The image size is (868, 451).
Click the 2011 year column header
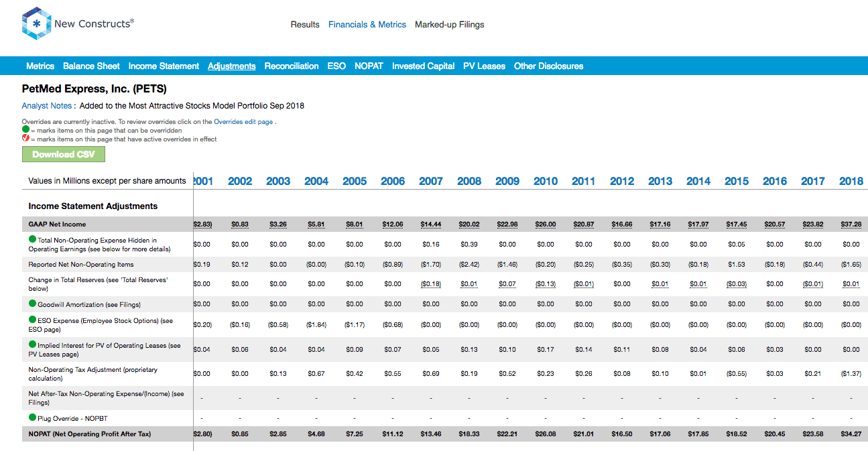tap(584, 181)
